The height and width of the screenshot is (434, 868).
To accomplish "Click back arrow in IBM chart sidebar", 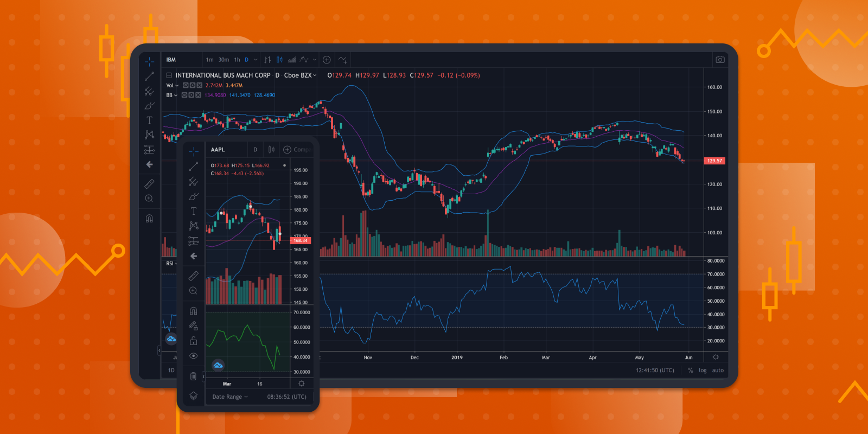I will pyautogui.click(x=149, y=164).
